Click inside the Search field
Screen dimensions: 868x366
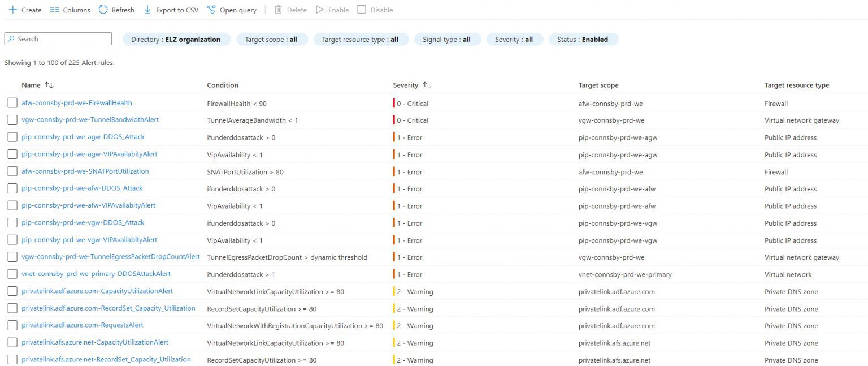(x=58, y=38)
